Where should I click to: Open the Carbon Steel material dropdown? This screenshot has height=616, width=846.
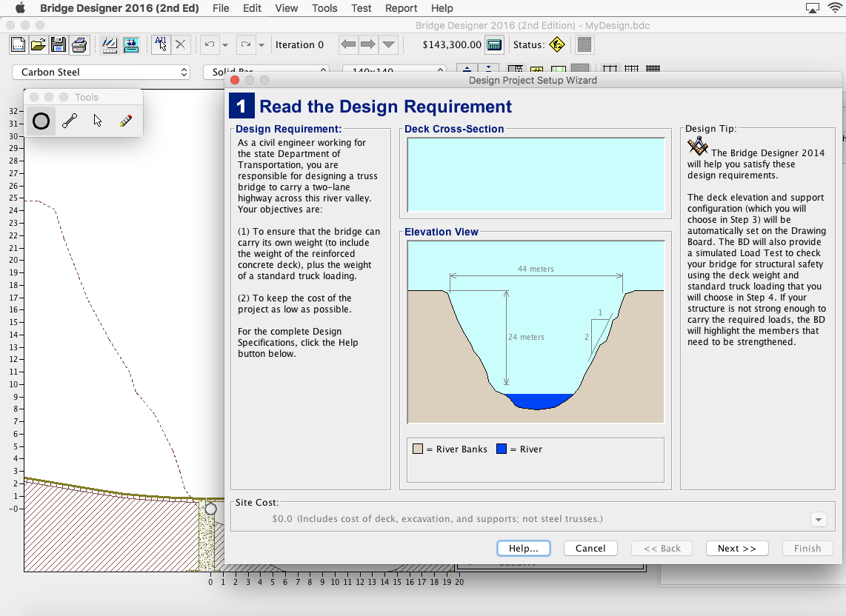click(101, 73)
